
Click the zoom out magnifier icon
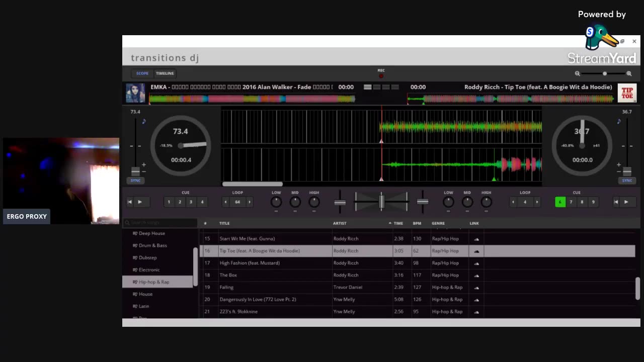pos(578,73)
